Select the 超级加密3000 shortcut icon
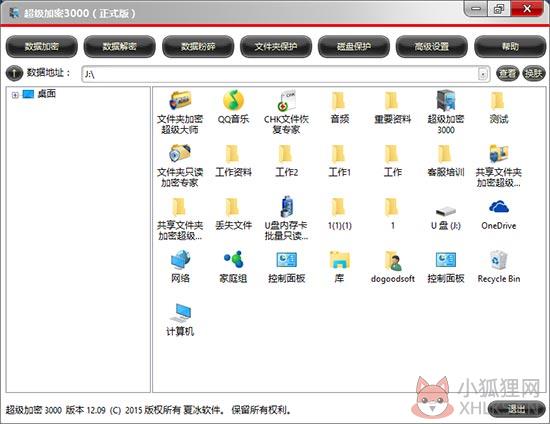 445,112
